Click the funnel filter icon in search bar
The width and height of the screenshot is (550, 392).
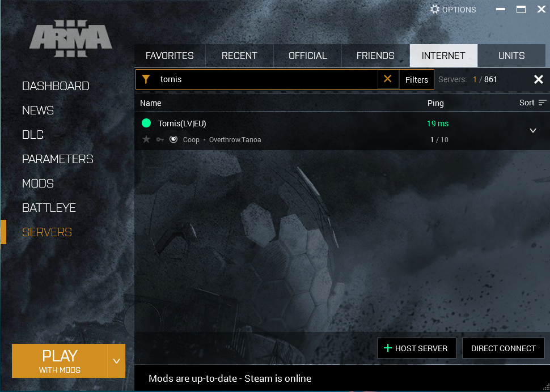click(146, 79)
